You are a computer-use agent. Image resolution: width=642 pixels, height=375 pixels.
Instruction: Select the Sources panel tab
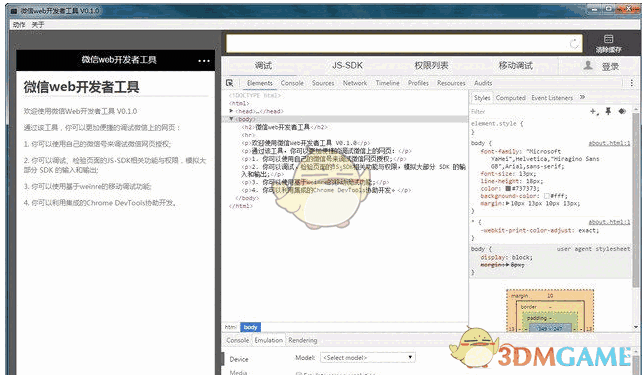pyautogui.click(x=323, y=83)
